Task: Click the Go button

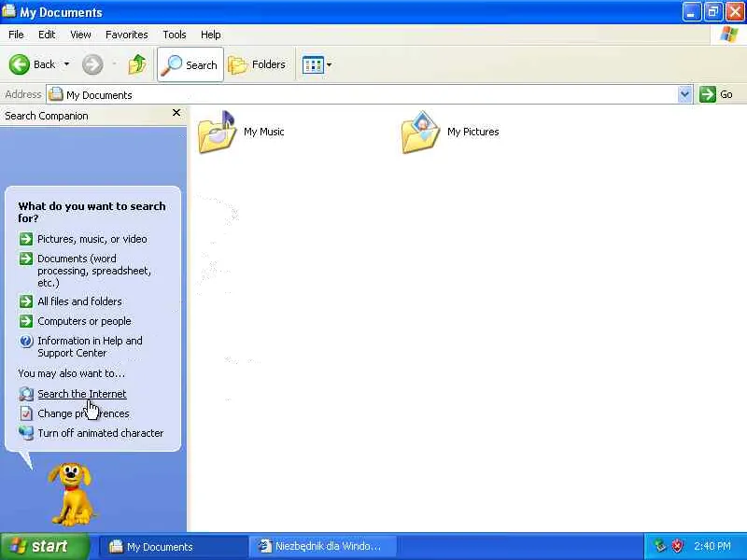Action: coord(716,94)
